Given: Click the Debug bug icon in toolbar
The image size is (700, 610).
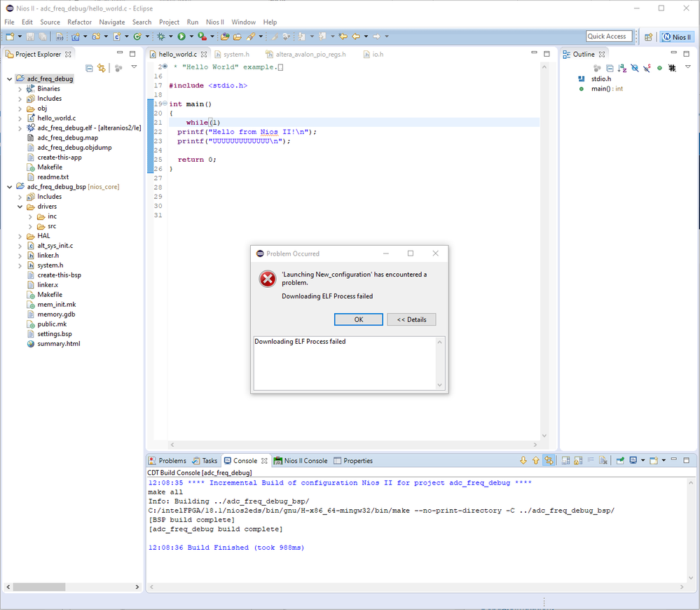Looking at the screenshot, I should point(161,36).
